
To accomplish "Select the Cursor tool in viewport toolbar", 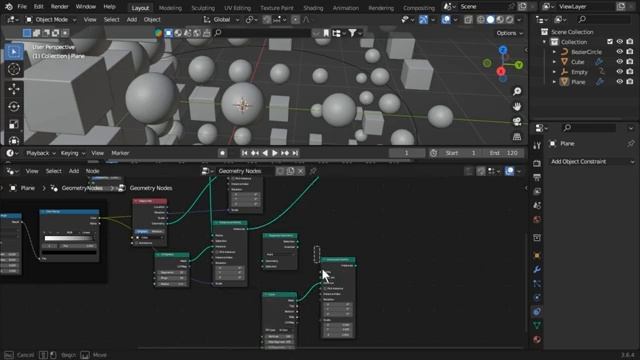I will 14,69.
